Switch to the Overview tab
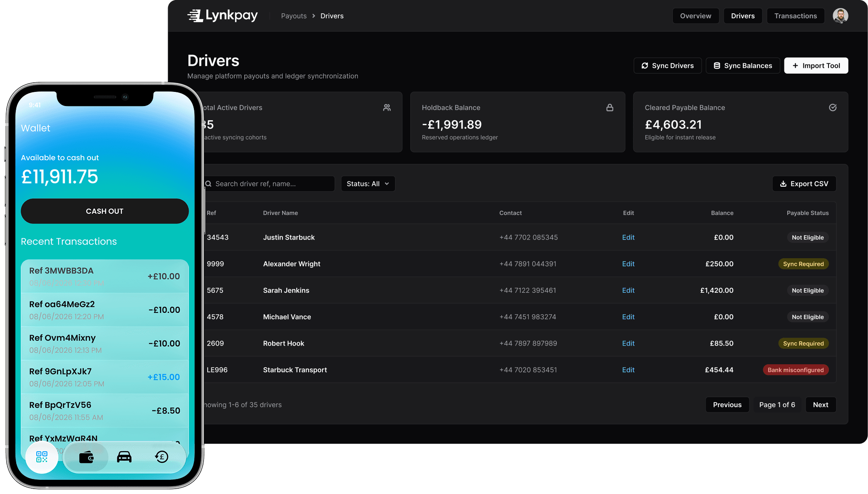Screen dimensions: 868x494 click(695, 16)
